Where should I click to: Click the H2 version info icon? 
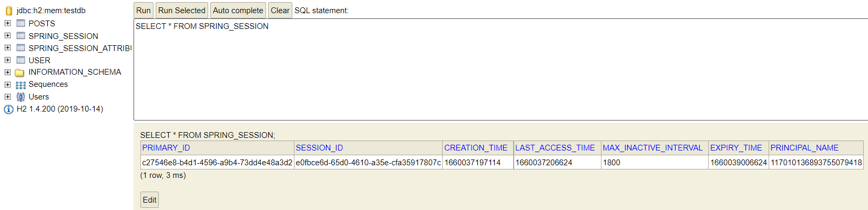(x=8, y=109)
